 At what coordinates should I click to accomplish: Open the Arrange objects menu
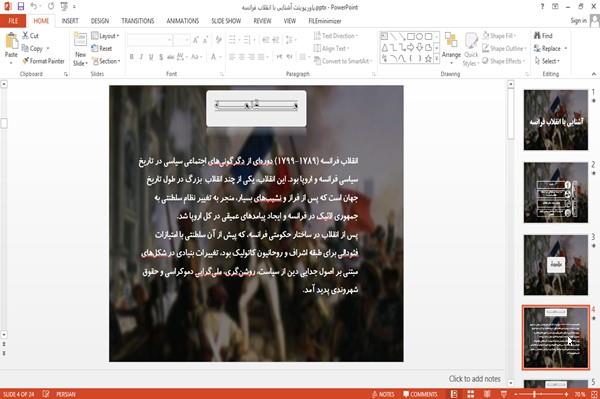[x=451, y=47]
